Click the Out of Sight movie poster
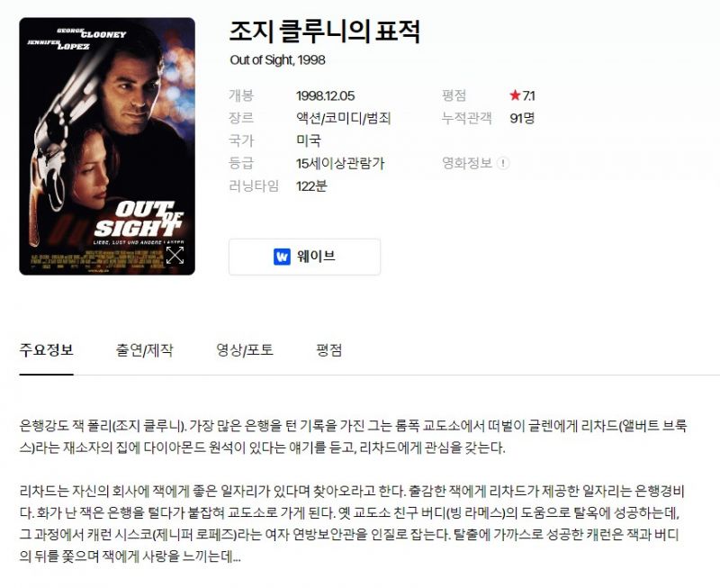 tap(107, 146)
